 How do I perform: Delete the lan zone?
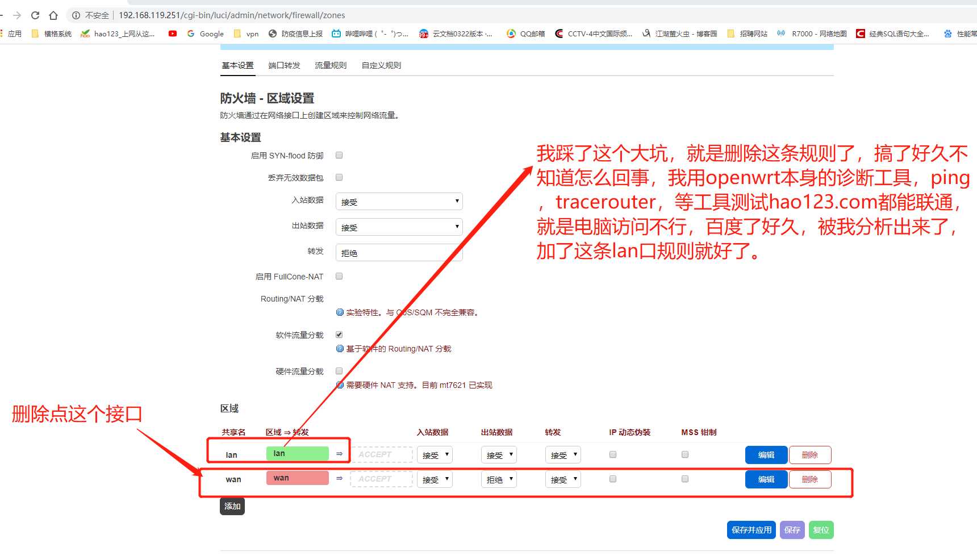pos(810,455)
